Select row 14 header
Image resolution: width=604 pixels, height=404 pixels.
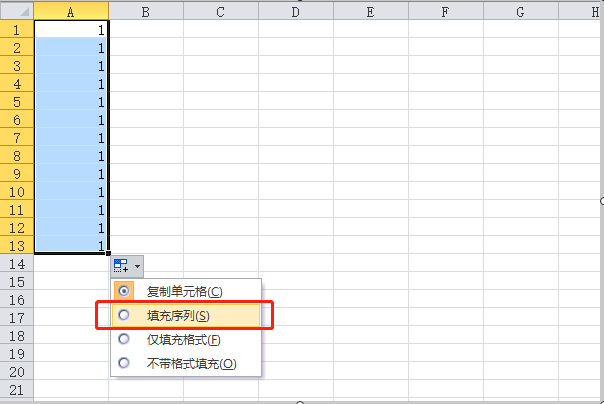[x=17, y=263]
